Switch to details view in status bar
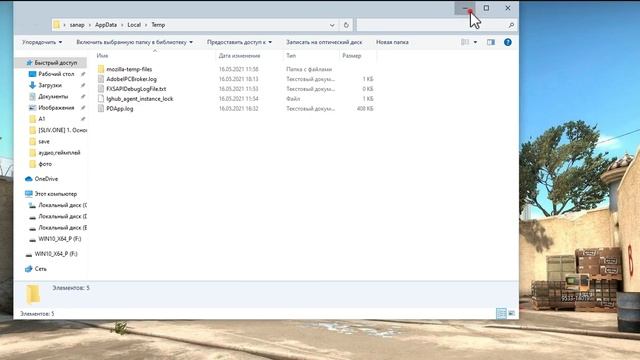Viewport: 640px width, 360px height. tap(501, 313)
